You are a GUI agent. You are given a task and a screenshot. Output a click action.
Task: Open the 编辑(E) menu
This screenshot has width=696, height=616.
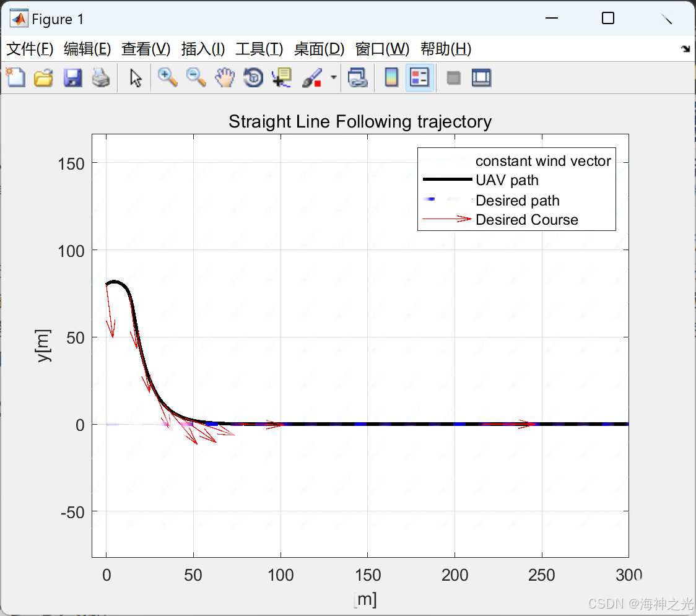[87, 49]
